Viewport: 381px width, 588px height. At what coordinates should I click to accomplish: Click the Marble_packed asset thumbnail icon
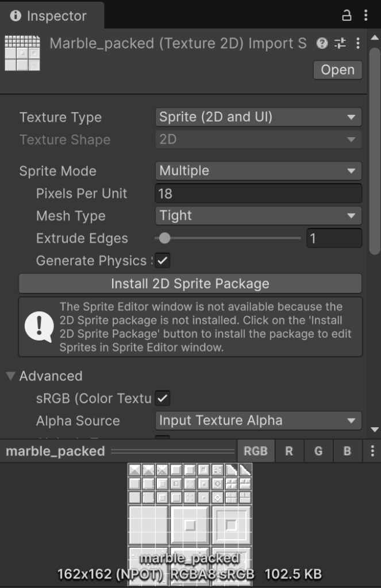(22, 53)
